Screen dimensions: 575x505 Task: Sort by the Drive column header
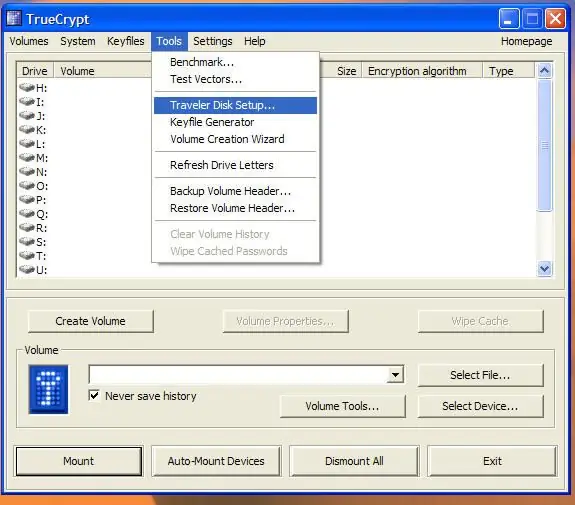[35, 71]
